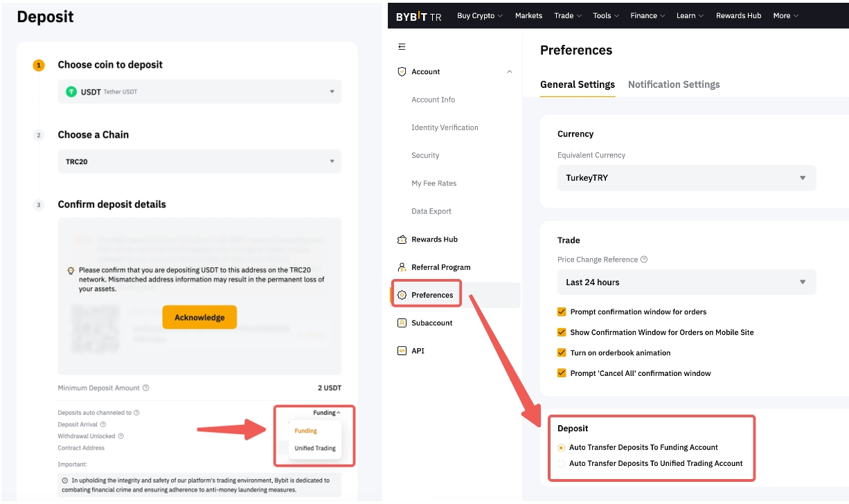This screenshot has width=849, height=504.
Task: Click the help icon beside Minimum Deposit Amount
Action: [146, 388]
